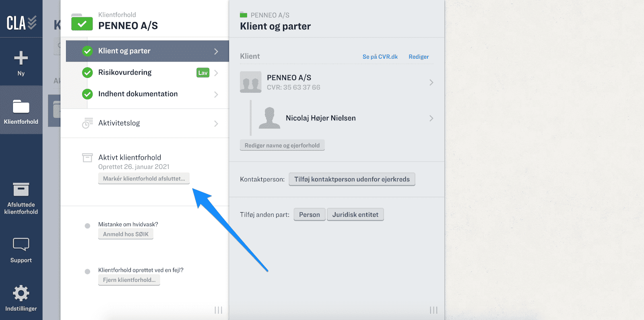Screen dimensions: 644x320
Task: Click Klientforhold oprettet ved en fejl? text
Action: pos(141,270)
